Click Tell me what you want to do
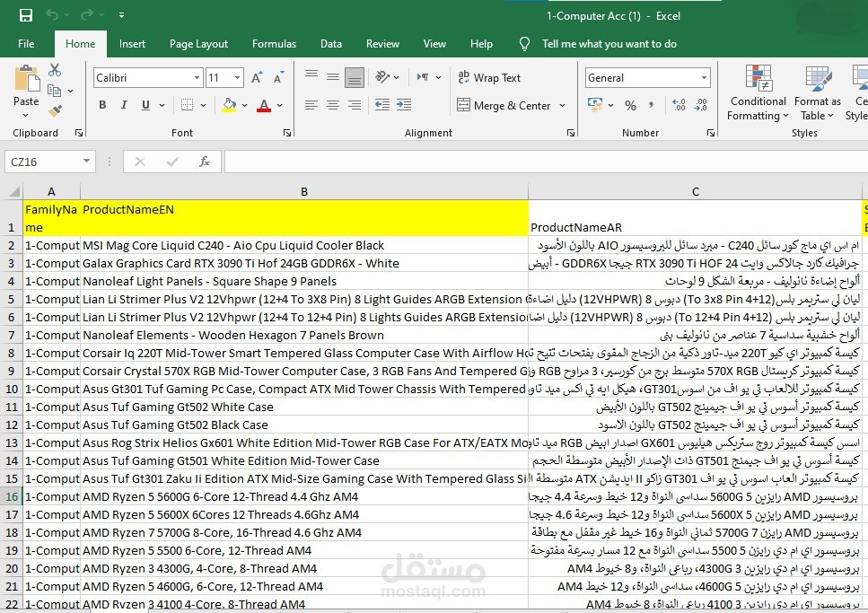Screen dimensions: 868x613 tap(609, 44)
